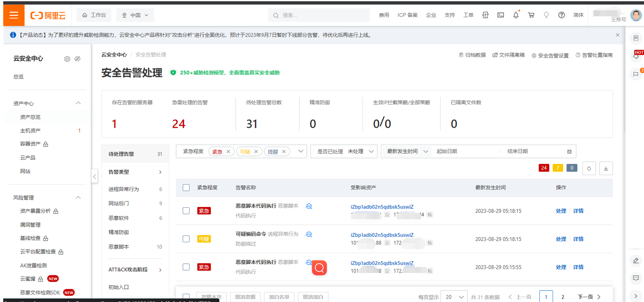Focus the top search field
The width and height of the screenshot is (644, 302).
[x=319, y=15]
